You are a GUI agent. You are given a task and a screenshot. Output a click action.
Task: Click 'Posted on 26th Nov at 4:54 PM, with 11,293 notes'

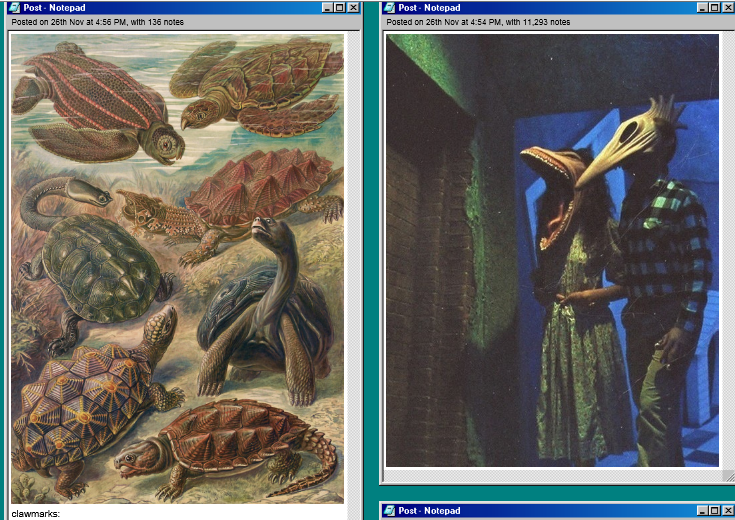click(478, 22)
